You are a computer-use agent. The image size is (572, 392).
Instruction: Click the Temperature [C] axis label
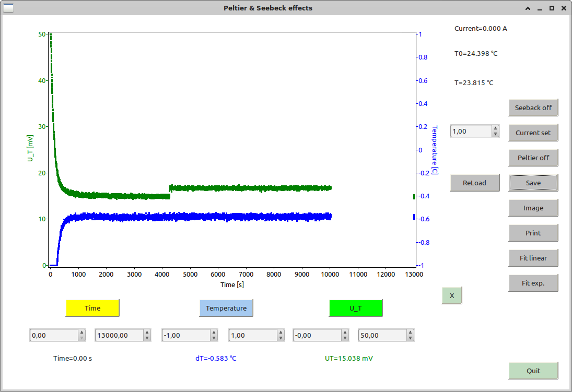tap(435, 150)
